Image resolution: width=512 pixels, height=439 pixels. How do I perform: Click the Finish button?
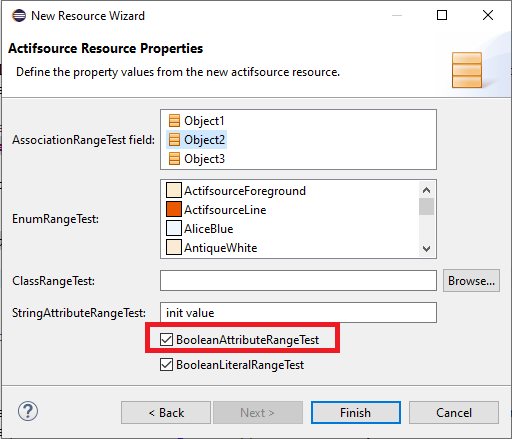pos(356,413)
